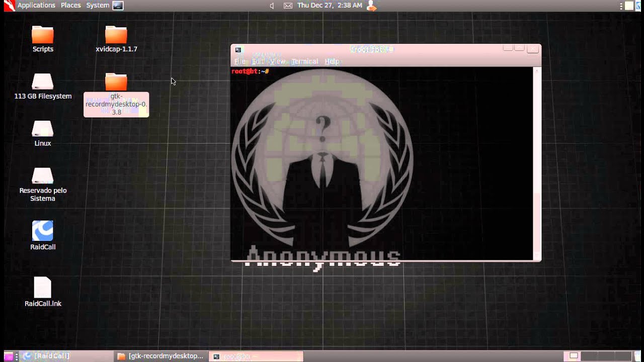Screen dimensions: 644x362
Task: Open the terminal Help menu
Action: click(332, 61)
